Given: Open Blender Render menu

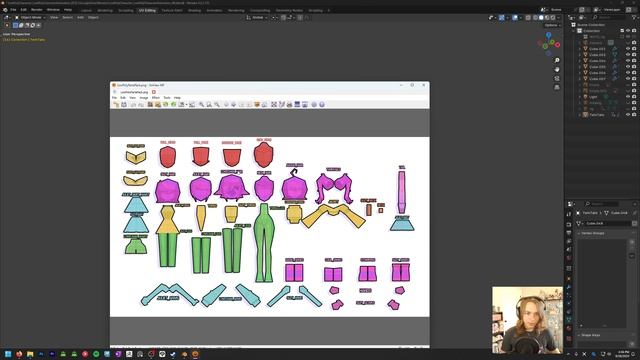Looking at the screenshot, I should click(37, 10).
